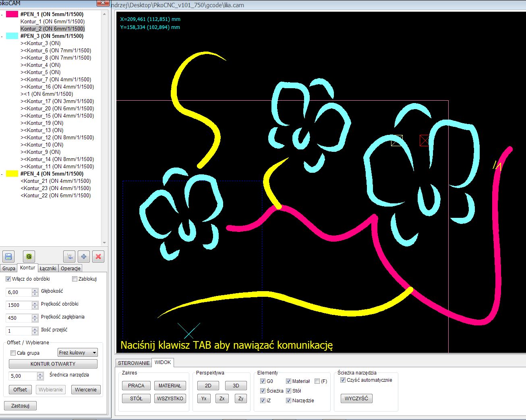
Task: Click the Zx view button
Action: [222, 398]
